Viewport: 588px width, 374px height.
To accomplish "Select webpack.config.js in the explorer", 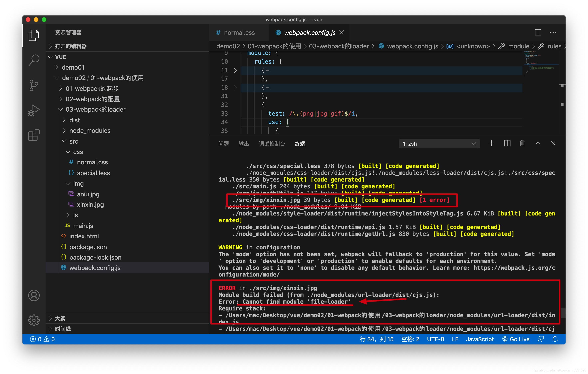I will tap(127, 268).
